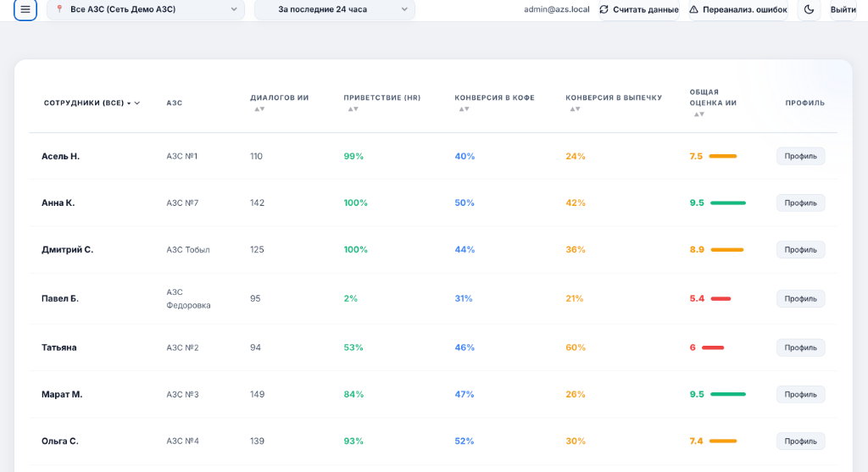Click red rating bar for Татьяна

(x=713, y=347)
